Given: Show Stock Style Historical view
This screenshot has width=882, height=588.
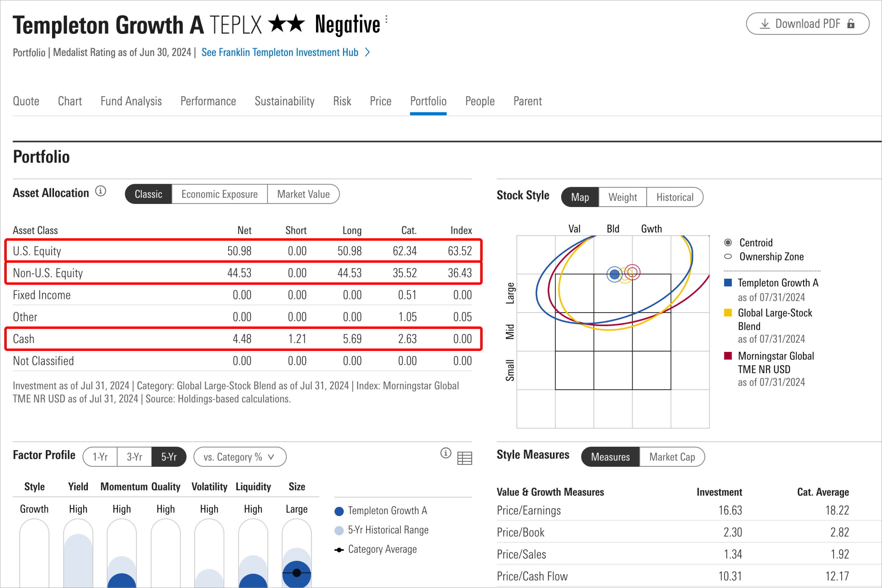Looking at the screenshot, I should pos(675,197).
